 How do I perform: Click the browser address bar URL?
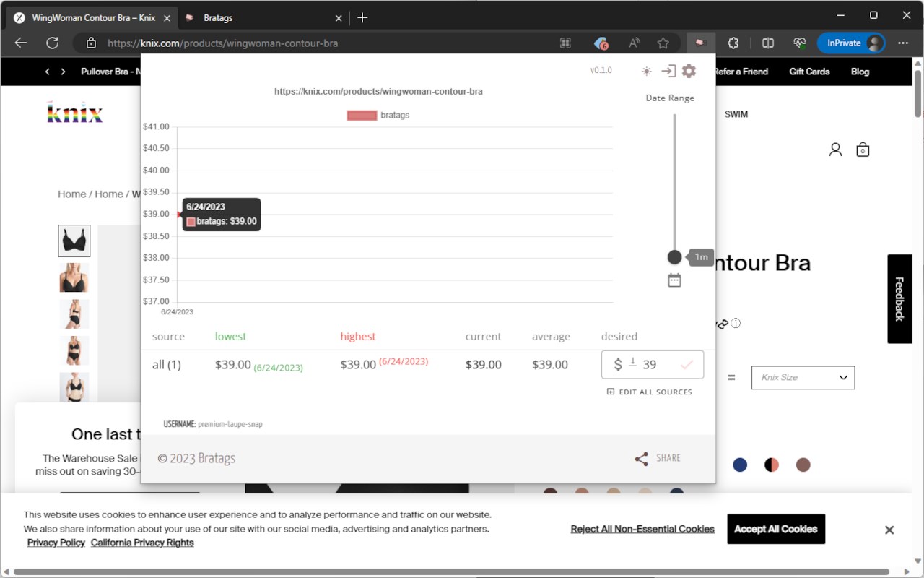(x=222, y=43)
